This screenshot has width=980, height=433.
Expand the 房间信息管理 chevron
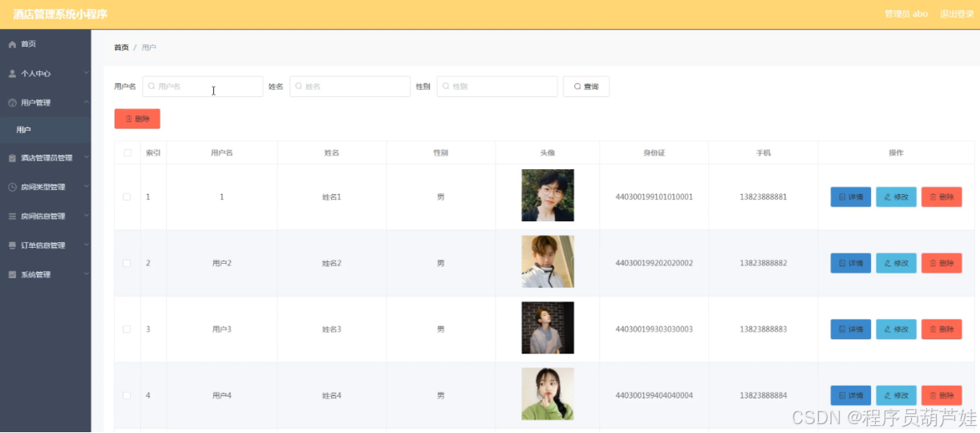[x=86, y=216]
